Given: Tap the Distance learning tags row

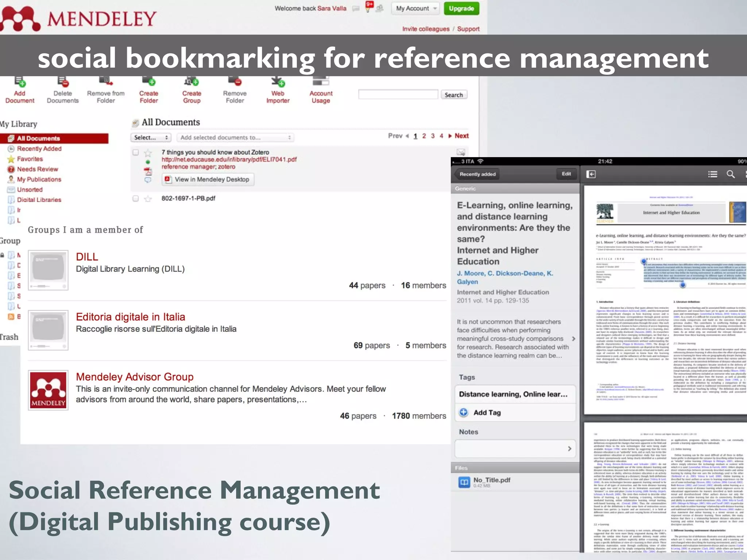Looking at the screenshot, I should click(x=515, y=394).
